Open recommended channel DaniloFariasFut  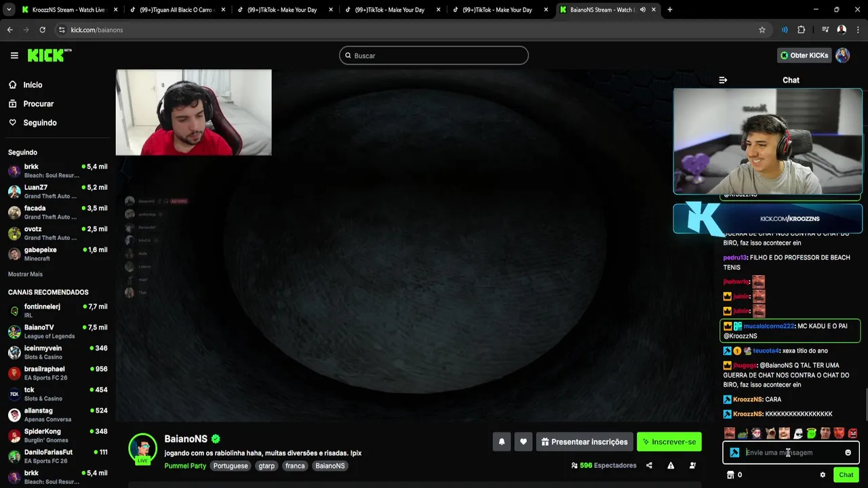58,456
